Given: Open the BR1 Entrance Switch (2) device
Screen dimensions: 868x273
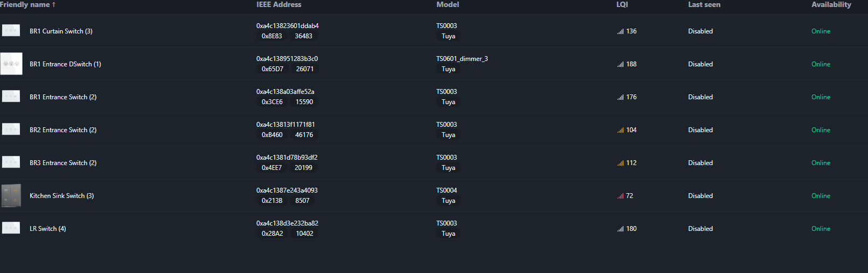Looking at the screenshot, I should tap(63, 97).
